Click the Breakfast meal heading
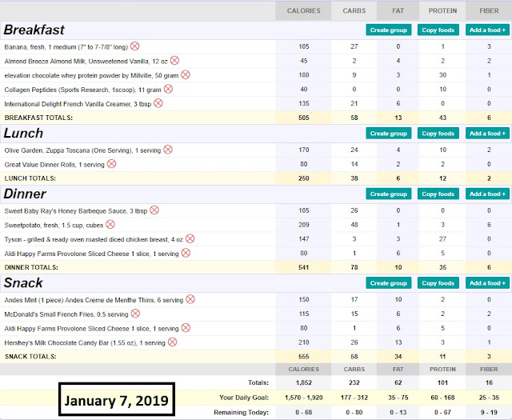The image size is (512, 420). [x=34, y=30]
